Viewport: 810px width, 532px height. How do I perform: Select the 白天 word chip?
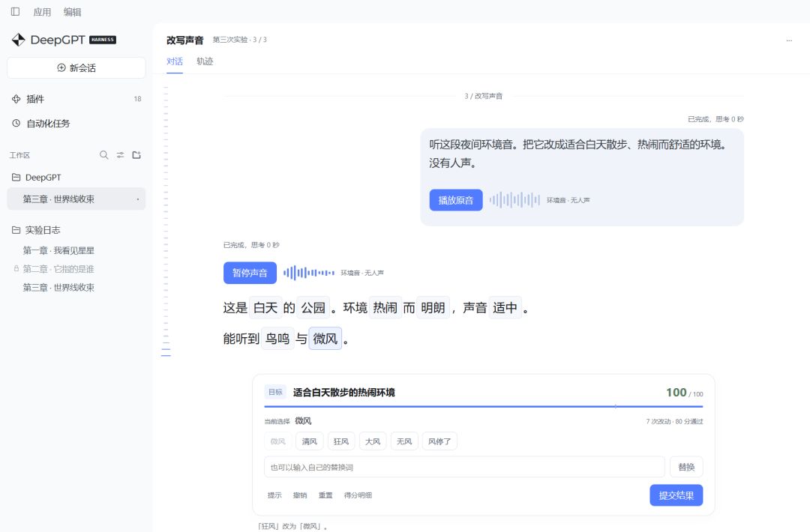point(266,308)
